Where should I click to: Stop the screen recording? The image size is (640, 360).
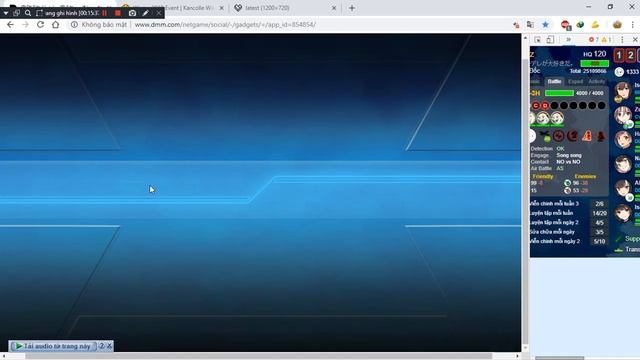(x=118, y=13)
